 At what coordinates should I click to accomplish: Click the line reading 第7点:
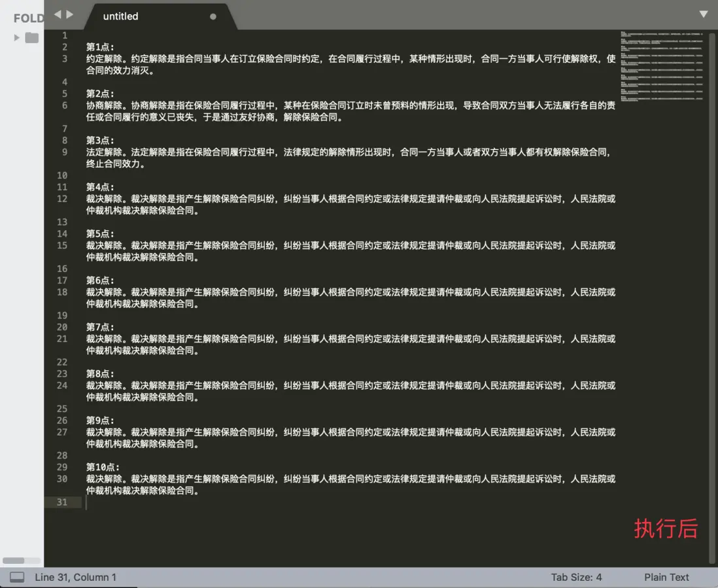[x=100, y=327]
